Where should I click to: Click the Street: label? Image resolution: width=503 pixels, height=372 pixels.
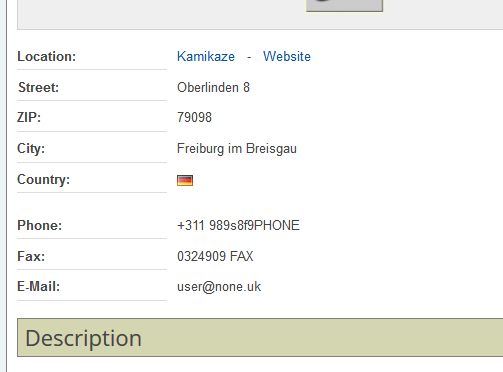click(x=38, y=88)
